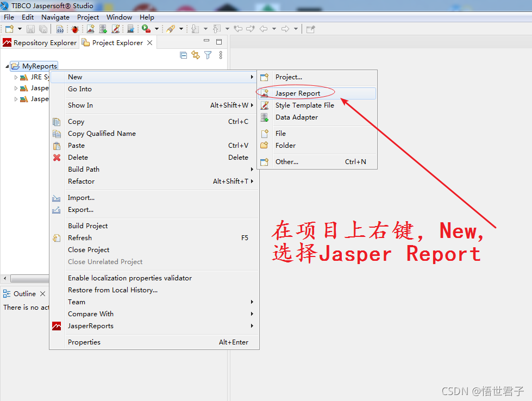
Task: Open the Next Annotation dropdown arrow
Action: pyautogui.click(x=205, y=29)
